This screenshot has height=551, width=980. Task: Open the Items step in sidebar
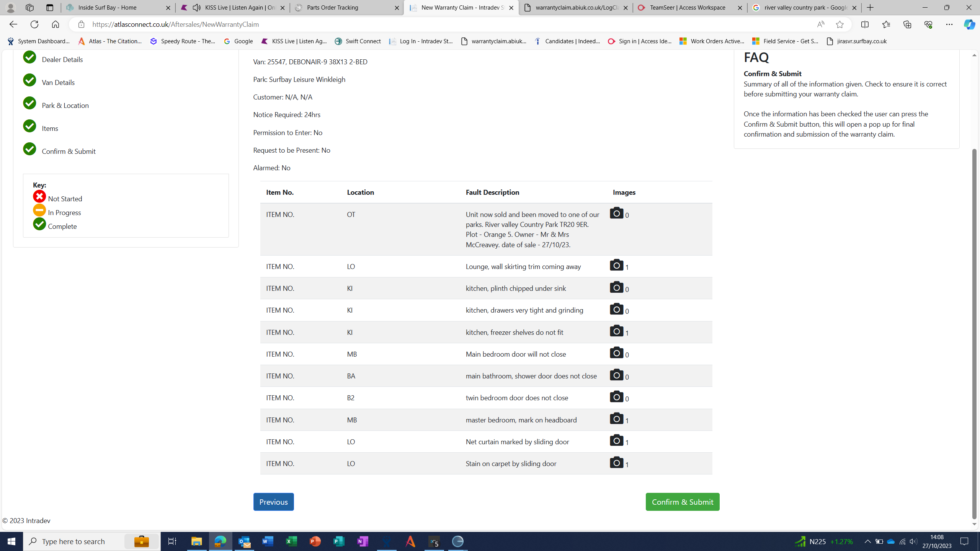50,128
